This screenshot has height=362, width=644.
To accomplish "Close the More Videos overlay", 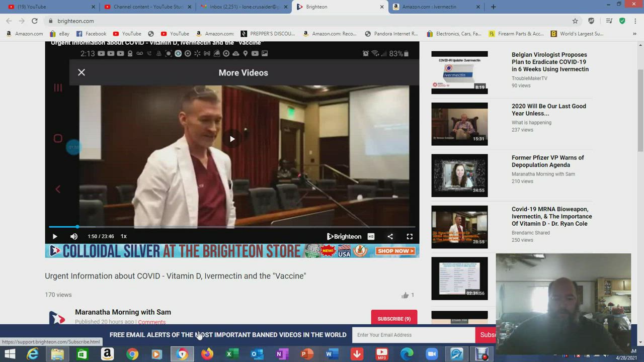I will [82, 72].
